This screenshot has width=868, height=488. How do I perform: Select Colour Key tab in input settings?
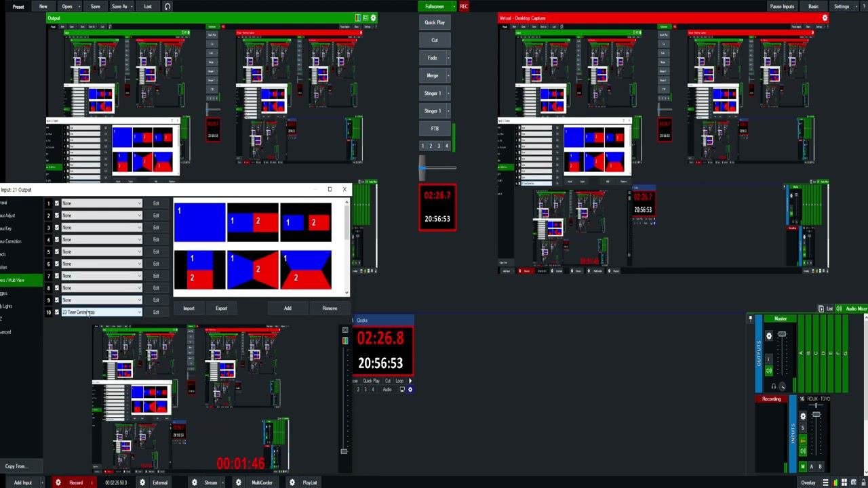[7, 228]
